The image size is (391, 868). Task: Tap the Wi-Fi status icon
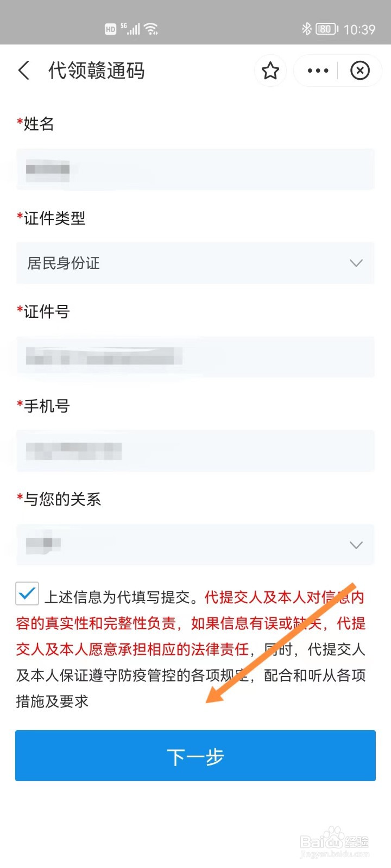(152, 29)
